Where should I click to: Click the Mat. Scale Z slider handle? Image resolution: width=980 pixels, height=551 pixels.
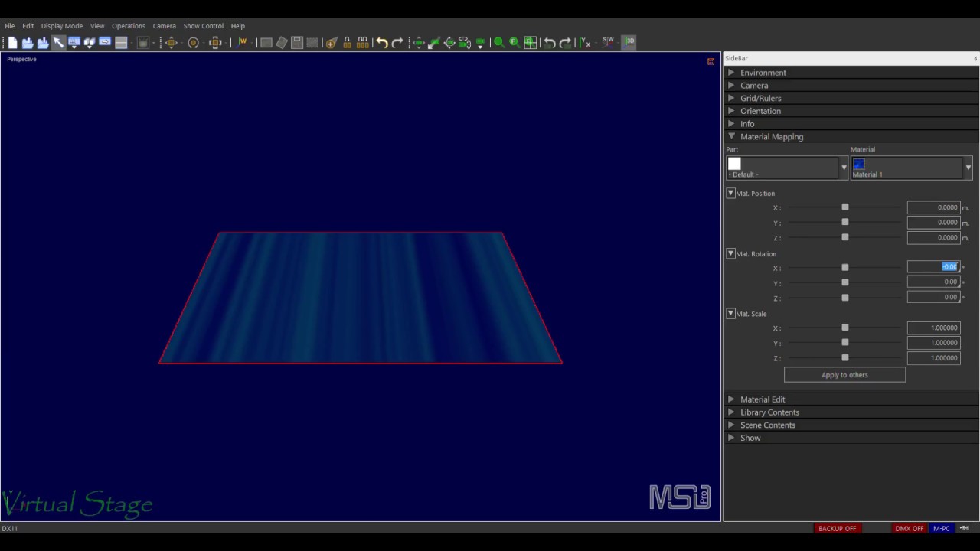click(x=845, y=357)
